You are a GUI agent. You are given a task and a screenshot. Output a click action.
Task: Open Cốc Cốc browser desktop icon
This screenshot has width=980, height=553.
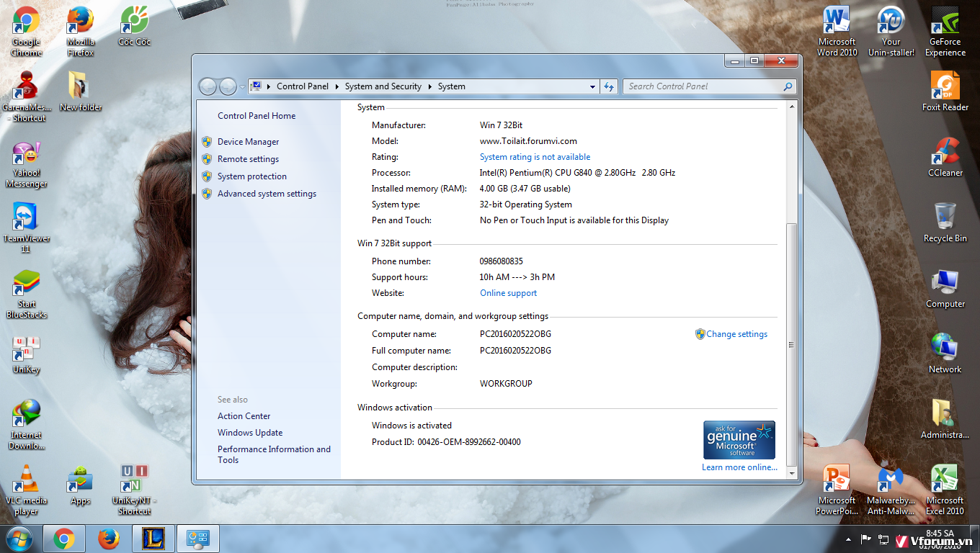point(135,27)
